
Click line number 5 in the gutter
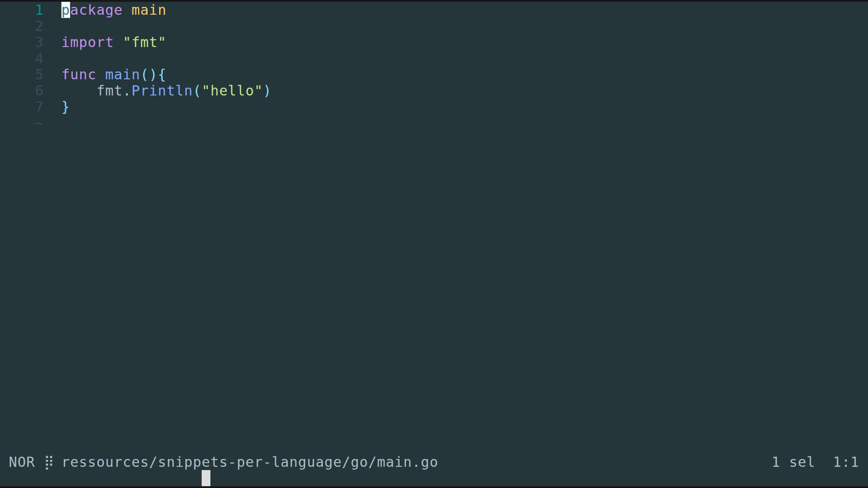coord(39,75)
